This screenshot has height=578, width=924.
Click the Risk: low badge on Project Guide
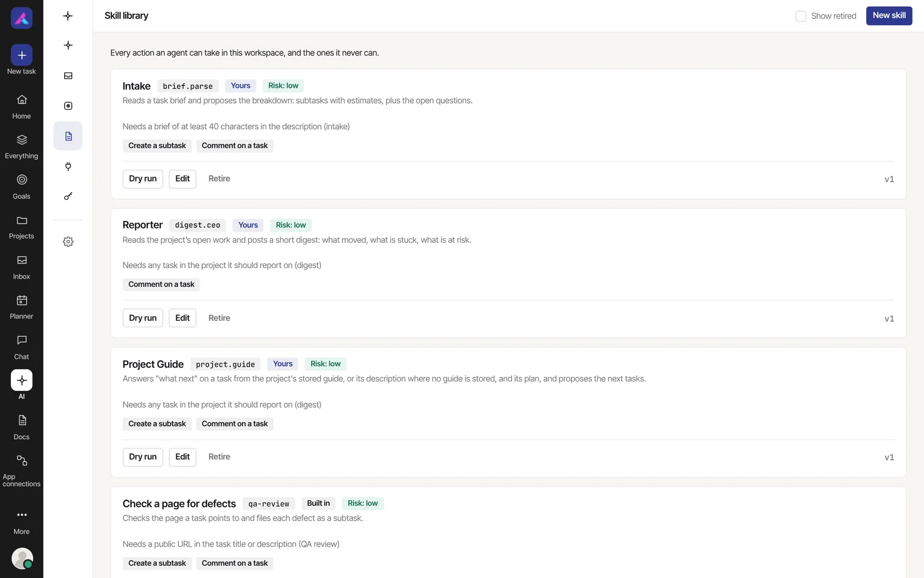(x=325, y=364)
